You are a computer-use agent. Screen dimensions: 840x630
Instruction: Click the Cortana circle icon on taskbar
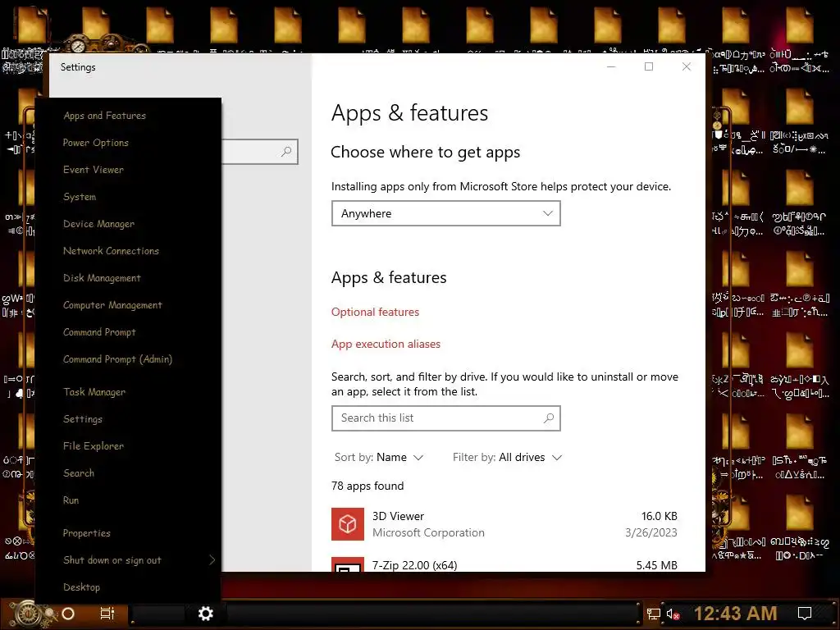(x=68, y=614)
